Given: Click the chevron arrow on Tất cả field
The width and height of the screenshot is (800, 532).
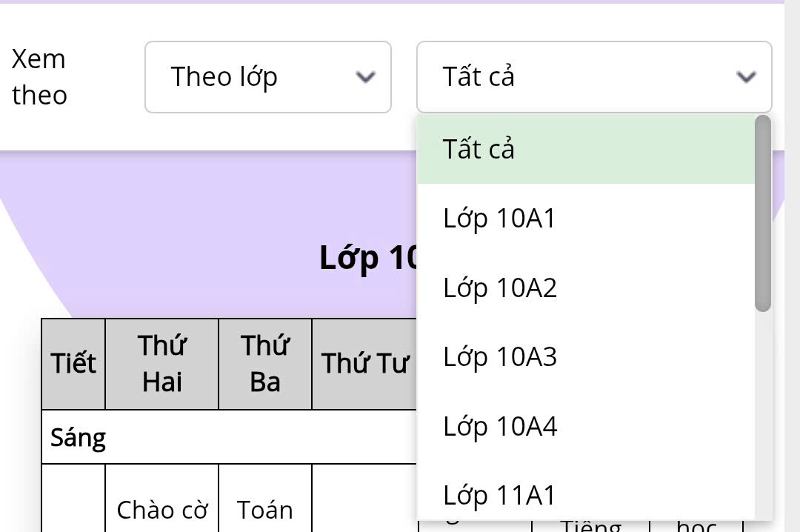Looking at the screenshot, I should coord(746,77).
